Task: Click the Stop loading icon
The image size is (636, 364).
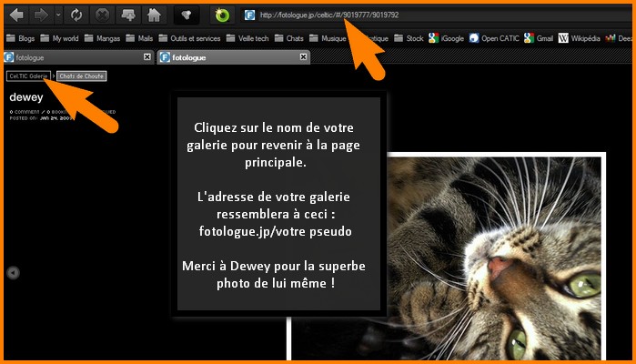Action: point(102,15)
